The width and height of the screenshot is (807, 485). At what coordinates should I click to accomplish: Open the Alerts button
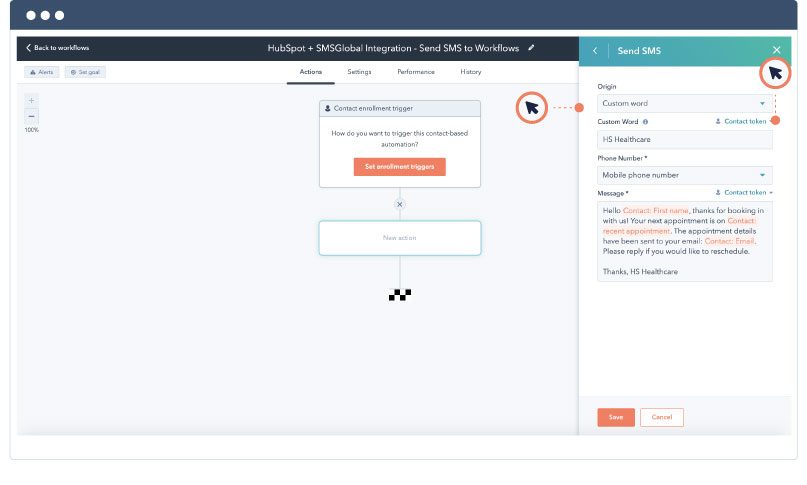coord(42,72)
